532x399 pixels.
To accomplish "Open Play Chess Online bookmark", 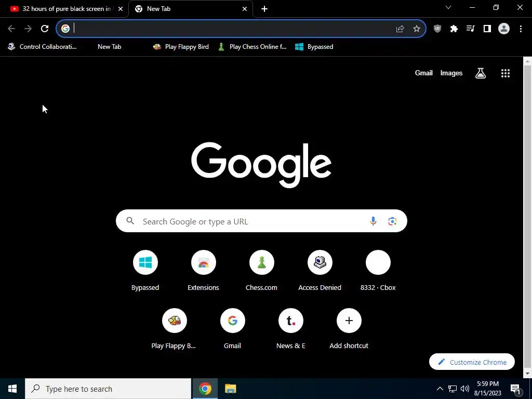I will (252, 47).
